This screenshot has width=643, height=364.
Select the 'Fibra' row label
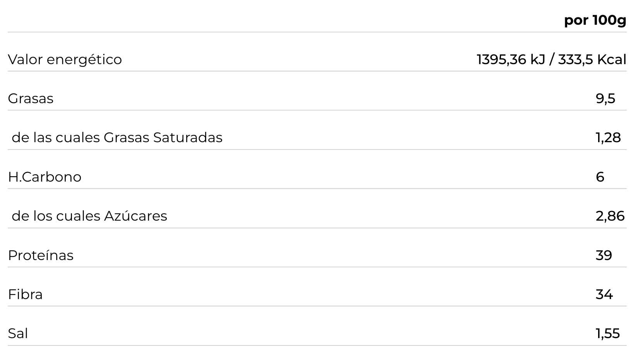click(25, 294)
